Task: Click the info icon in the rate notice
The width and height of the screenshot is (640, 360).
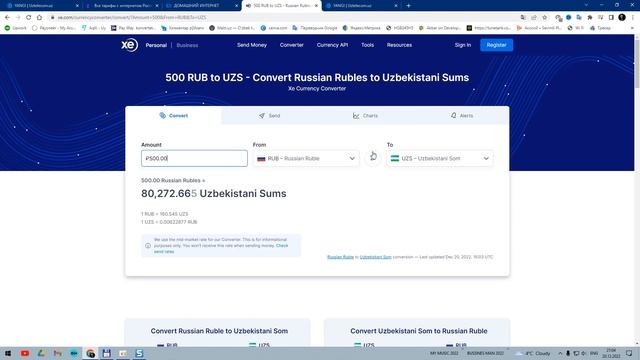Action: 148,246
